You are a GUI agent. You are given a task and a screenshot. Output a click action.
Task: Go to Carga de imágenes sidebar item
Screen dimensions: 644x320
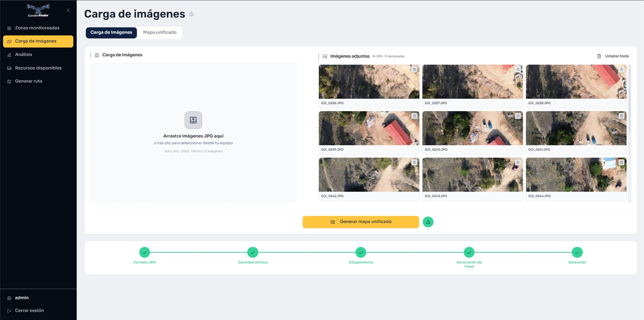[x=38, y=41]
